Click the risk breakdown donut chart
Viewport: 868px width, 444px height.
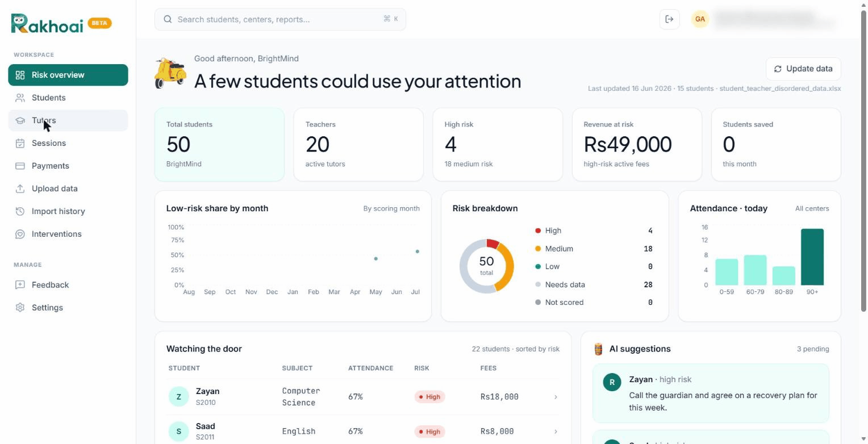(x=487, y=266)
